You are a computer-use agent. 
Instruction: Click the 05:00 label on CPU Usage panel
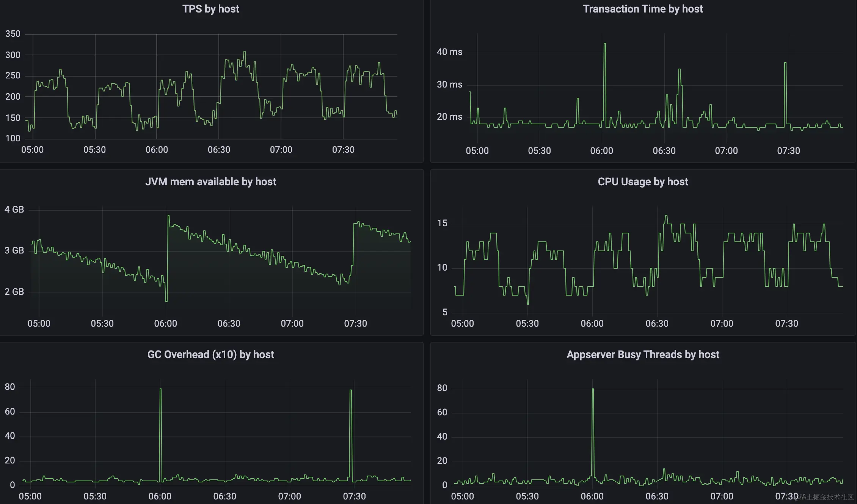click(x=463, y=323)
